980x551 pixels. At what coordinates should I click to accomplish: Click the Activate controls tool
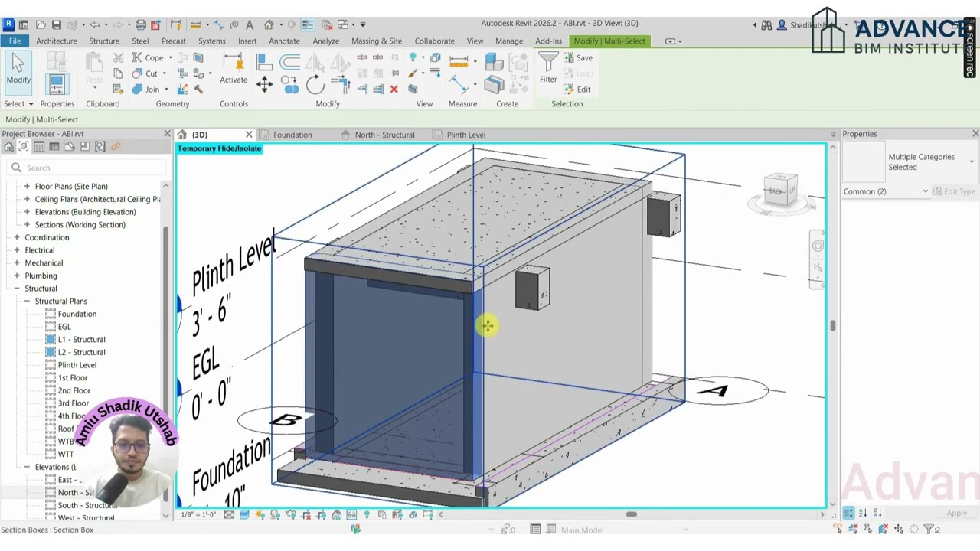pyautogui.click(x=234, y=69)
